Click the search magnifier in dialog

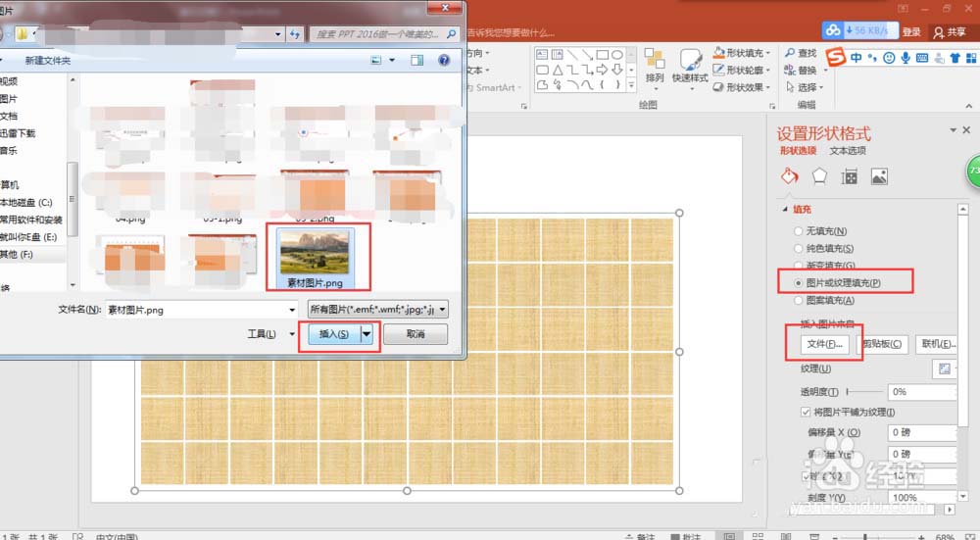[451, 34]
